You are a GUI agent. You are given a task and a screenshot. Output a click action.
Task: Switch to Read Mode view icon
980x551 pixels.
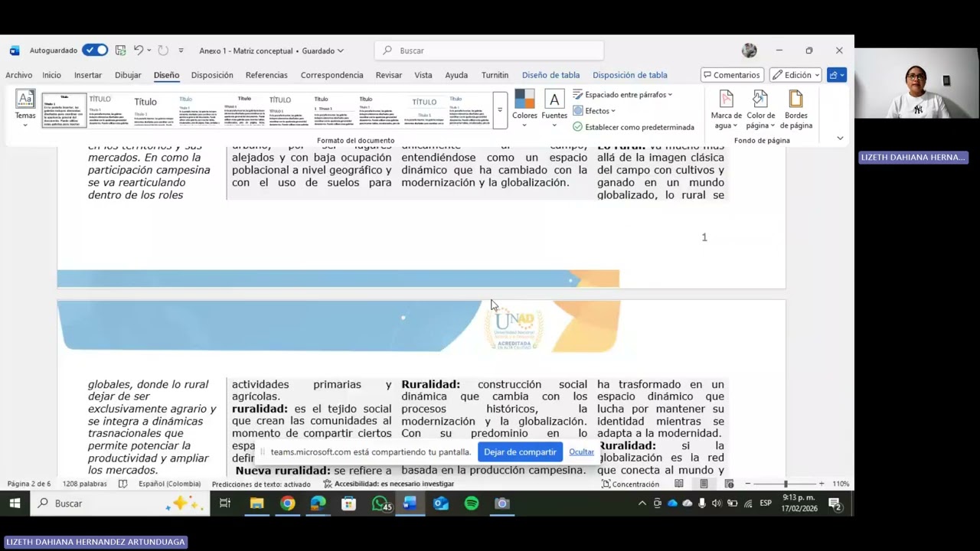[678, 484]
